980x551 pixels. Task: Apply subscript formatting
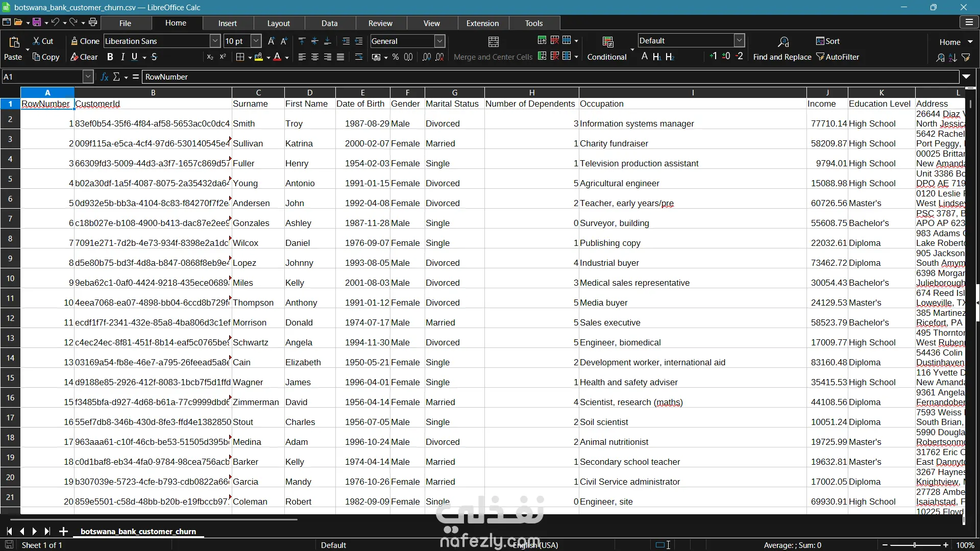pos(210,57)
